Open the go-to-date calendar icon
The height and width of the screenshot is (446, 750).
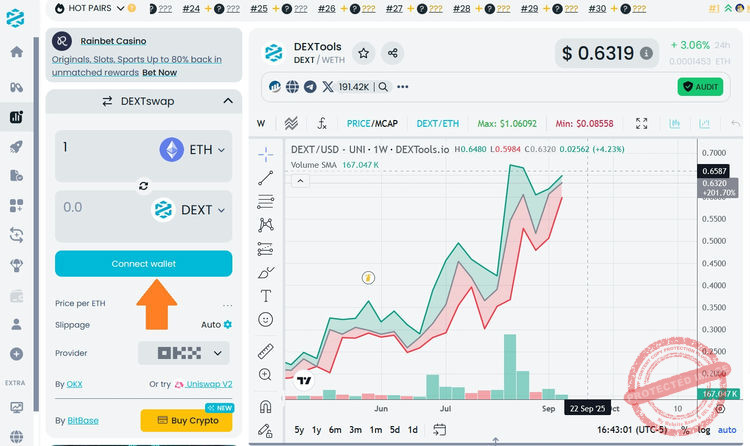click(440, 430)
